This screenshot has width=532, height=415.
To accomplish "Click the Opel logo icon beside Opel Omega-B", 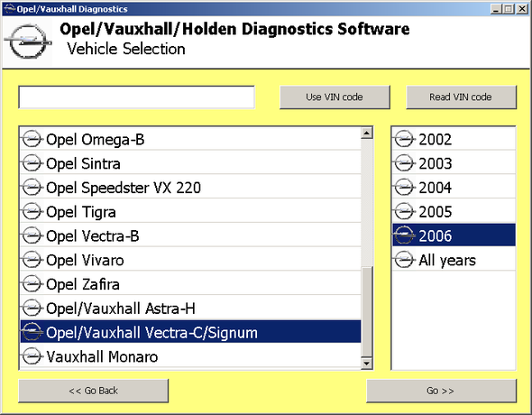I will (32, 139).
